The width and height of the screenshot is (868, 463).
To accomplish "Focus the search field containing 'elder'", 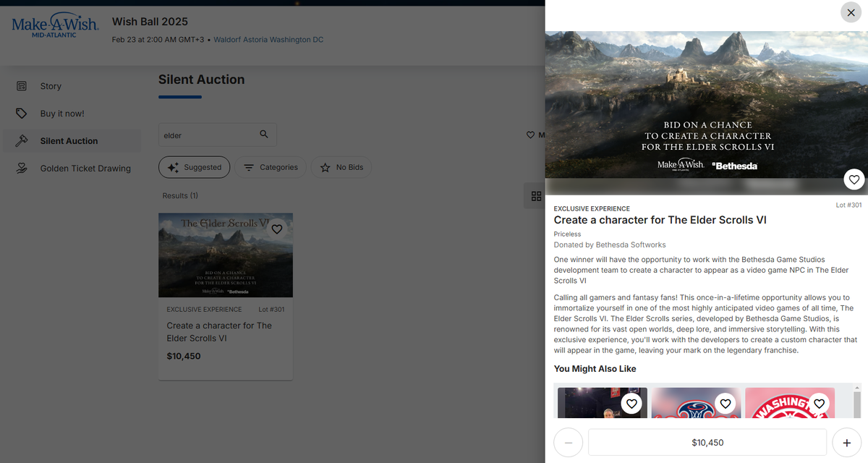I will pyautogui.click(x=217, y=135).
